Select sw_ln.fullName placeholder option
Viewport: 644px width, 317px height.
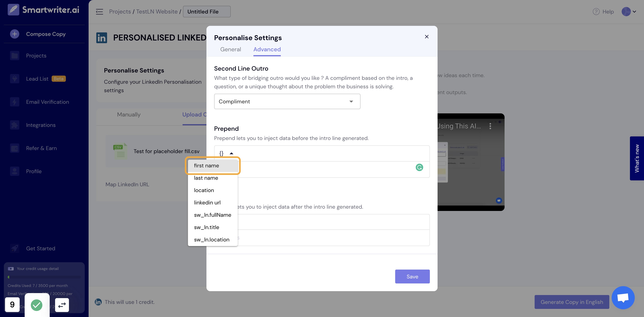212,215
